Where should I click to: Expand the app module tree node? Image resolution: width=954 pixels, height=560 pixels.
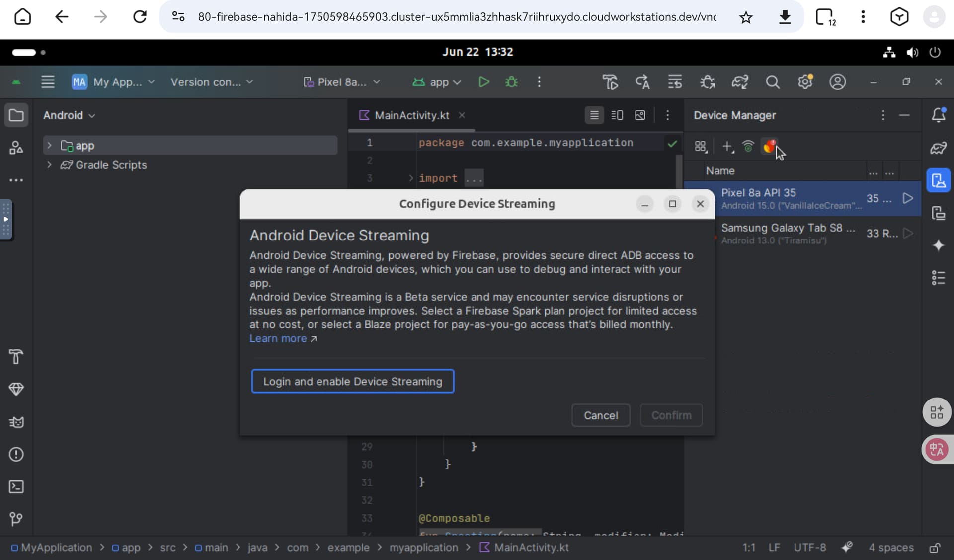pyautogui.click(x=49, y=146)
